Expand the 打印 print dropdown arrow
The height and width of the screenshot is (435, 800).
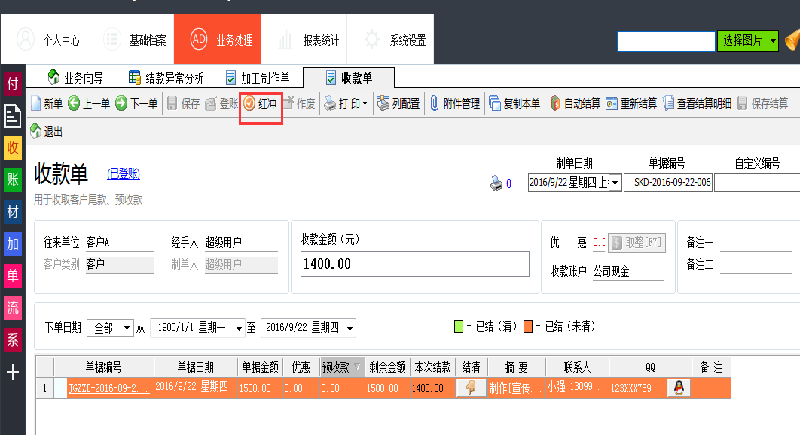[x=365, y=103]
